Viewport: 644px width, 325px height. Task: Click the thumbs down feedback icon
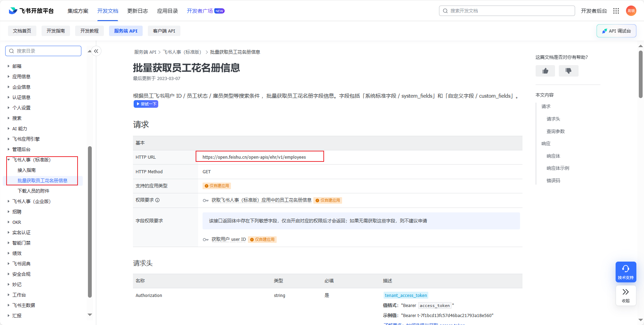[x=569, y=71]
